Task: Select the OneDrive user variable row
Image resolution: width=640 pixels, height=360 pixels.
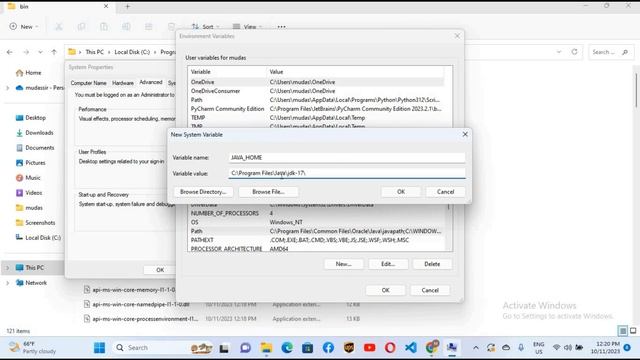Action: (317, 82)
